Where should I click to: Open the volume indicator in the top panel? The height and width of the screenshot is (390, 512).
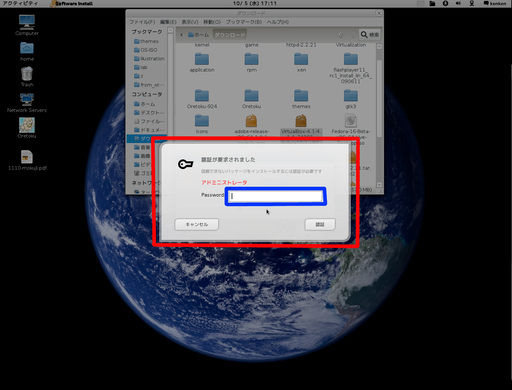click(458, 3)
